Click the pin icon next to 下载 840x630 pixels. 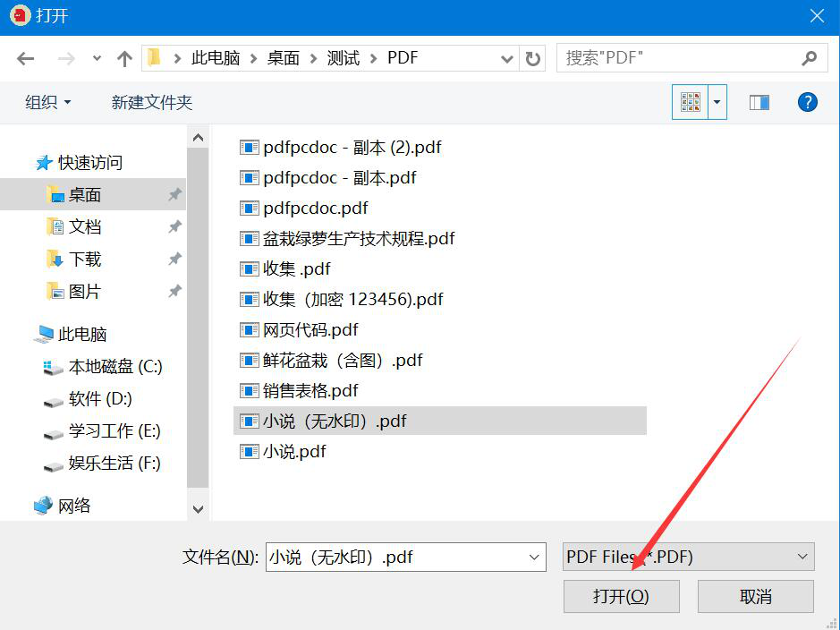(174, 259)
